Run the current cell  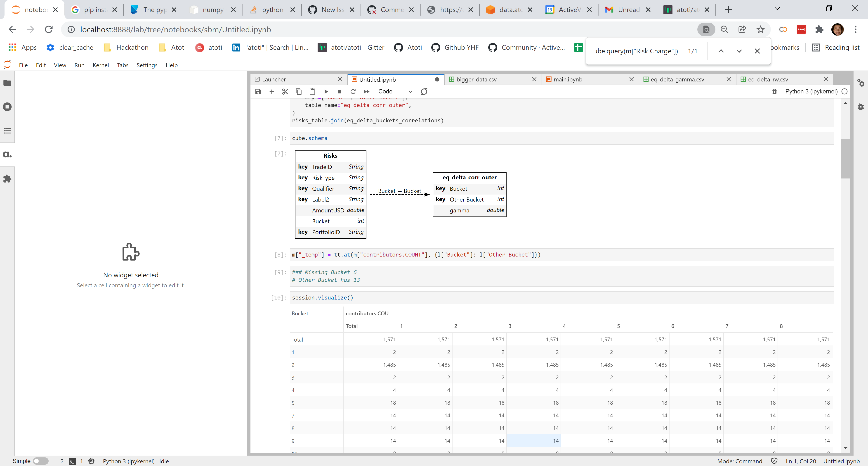326,91
